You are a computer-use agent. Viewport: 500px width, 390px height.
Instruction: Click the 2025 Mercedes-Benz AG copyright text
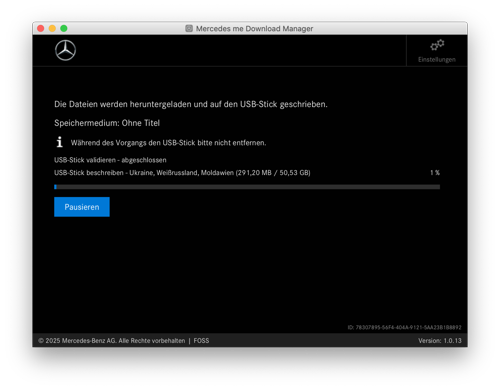point(112,341)
